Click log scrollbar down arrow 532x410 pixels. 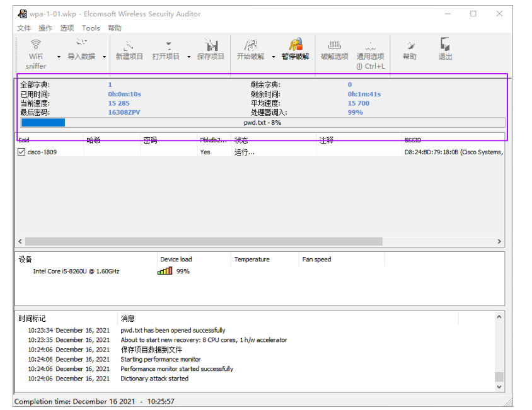[499, 387]
